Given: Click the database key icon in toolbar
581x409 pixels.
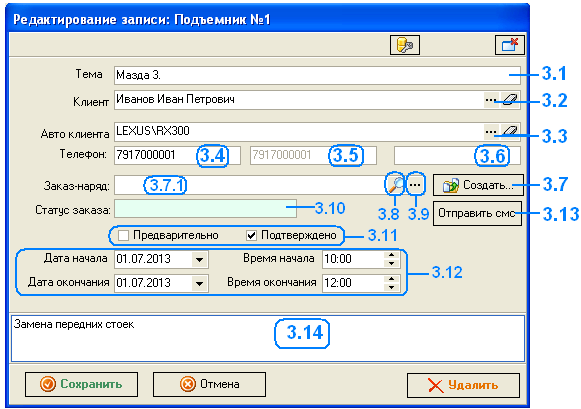Looking at the screenshot, I should [x=405, y=45].
